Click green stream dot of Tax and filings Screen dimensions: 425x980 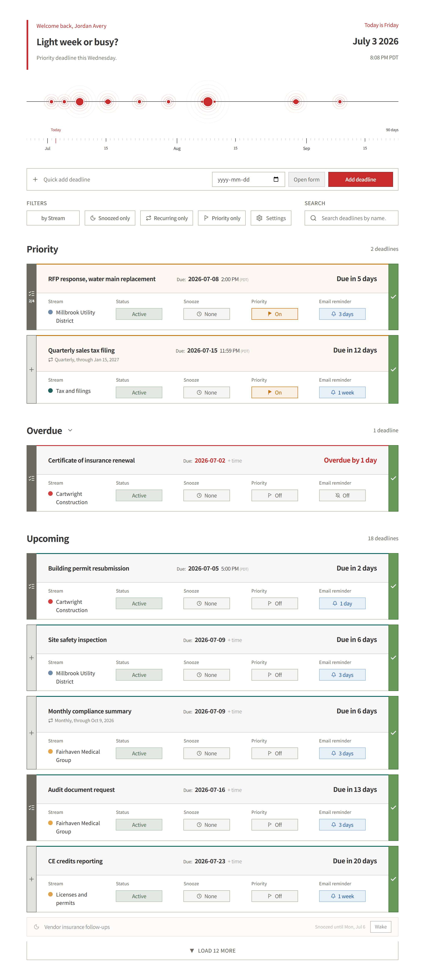[x=50, y=390]
